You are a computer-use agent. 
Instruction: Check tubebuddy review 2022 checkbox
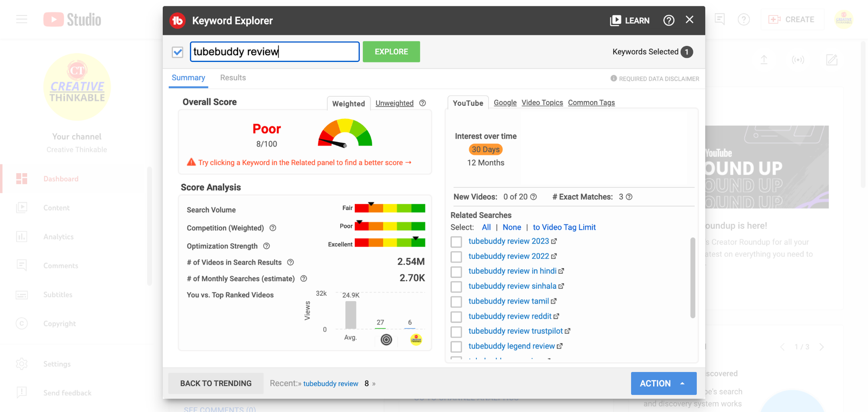point(456,257)
